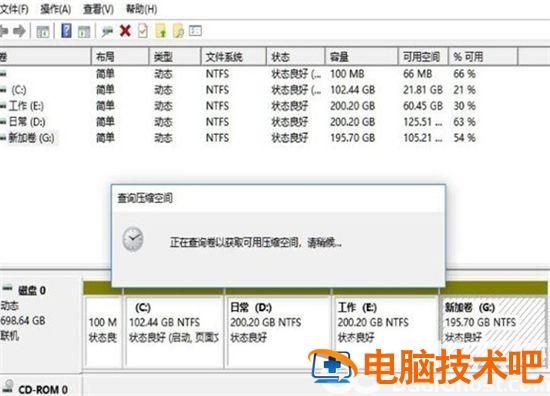
Task: Sort by the 卷 column header
Action: click(x=45, y=56)
